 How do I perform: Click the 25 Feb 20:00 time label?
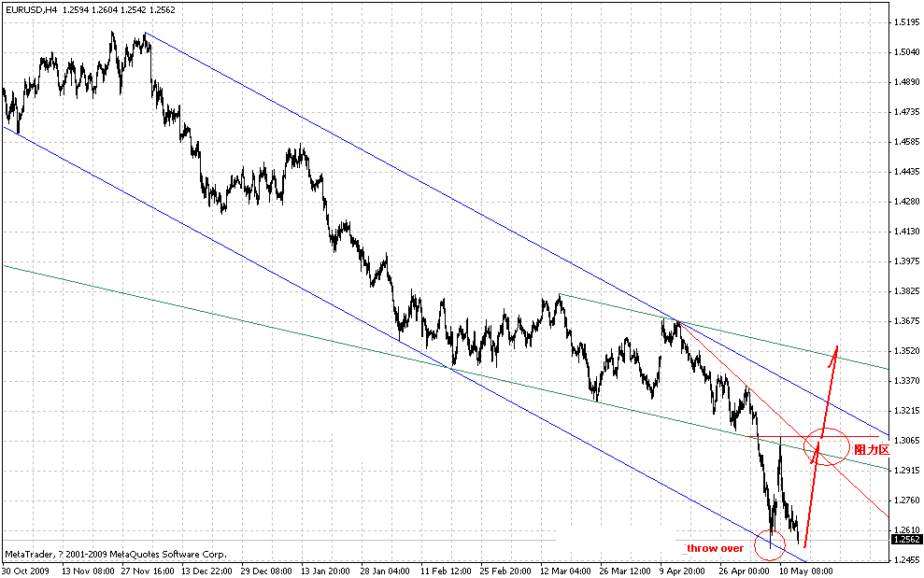tap(506, 571)
